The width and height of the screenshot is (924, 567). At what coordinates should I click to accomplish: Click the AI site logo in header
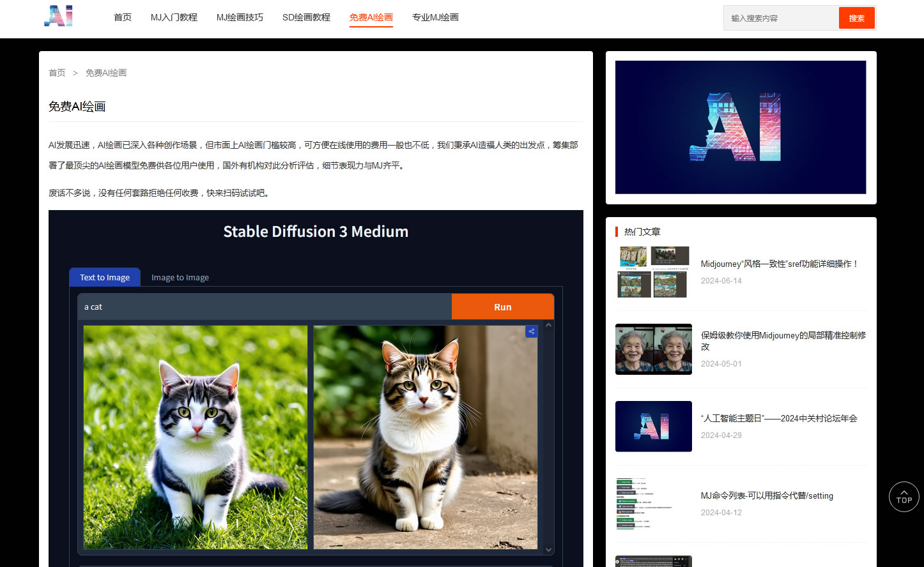pos(59,16)
